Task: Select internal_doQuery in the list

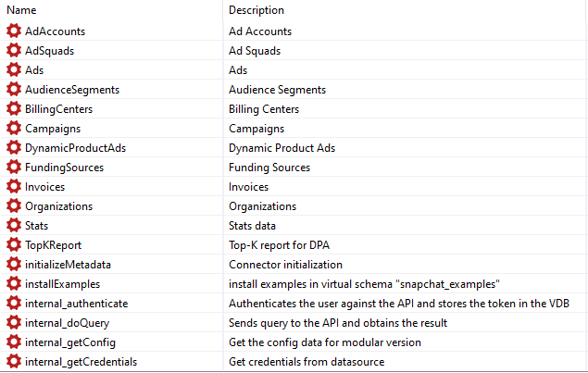Action: pyautogui.click(x=67, y=323)
